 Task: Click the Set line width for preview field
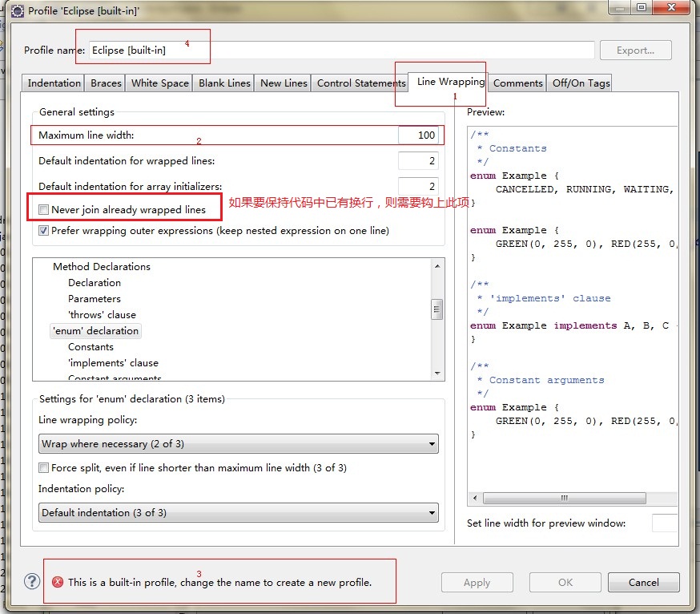[x=665, y=523]
